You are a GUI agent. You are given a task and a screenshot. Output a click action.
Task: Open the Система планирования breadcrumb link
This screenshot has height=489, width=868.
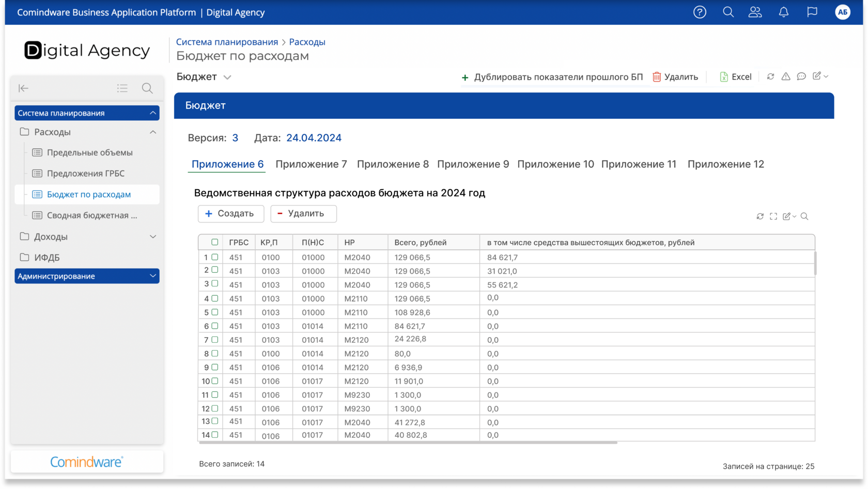[227, 42]
